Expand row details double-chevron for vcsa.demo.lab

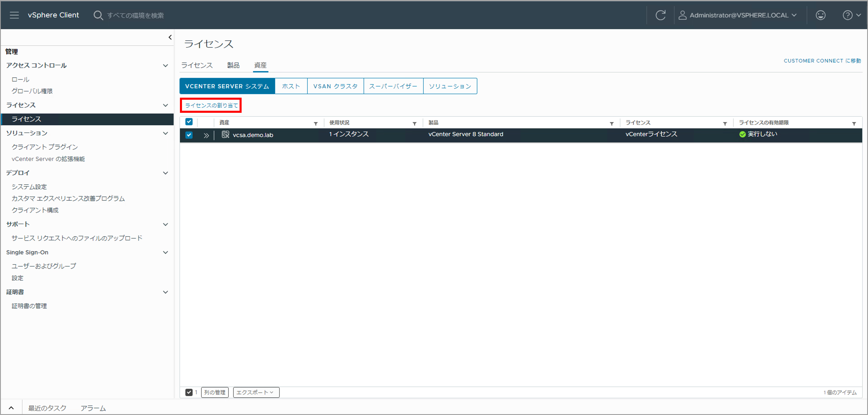coord(206,135)
